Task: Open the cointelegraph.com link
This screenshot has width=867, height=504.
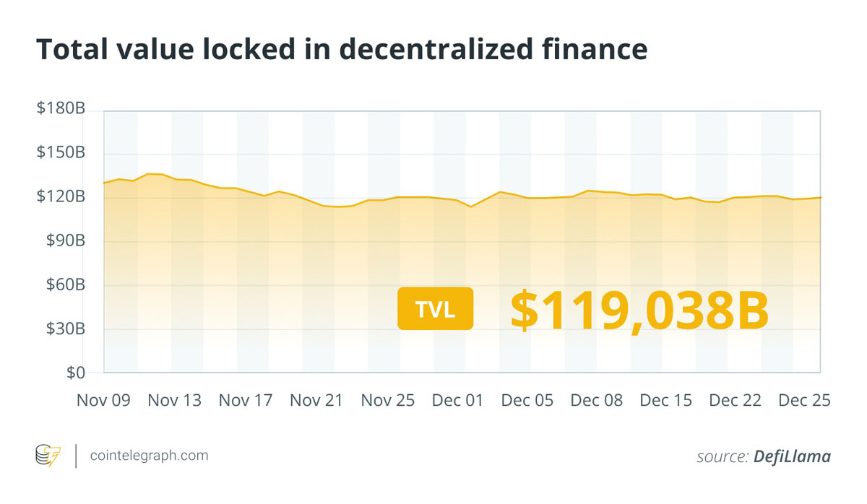Action: 149,456
